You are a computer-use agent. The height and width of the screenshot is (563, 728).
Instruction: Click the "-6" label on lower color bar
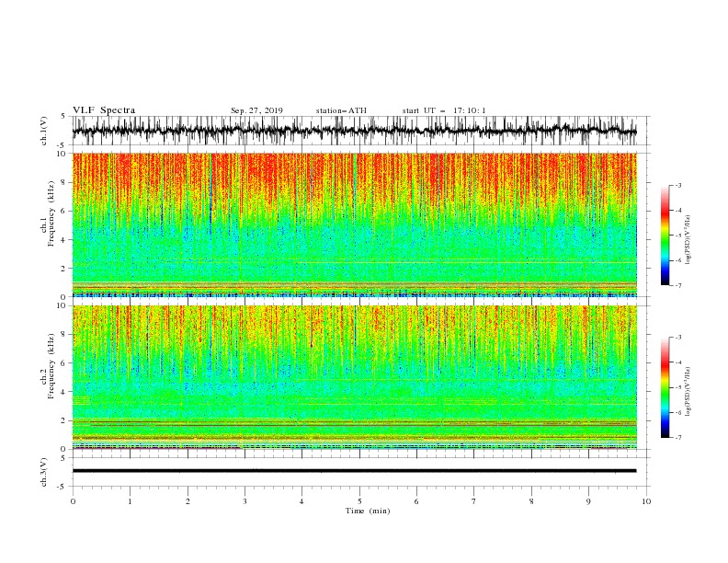(678, 412)
